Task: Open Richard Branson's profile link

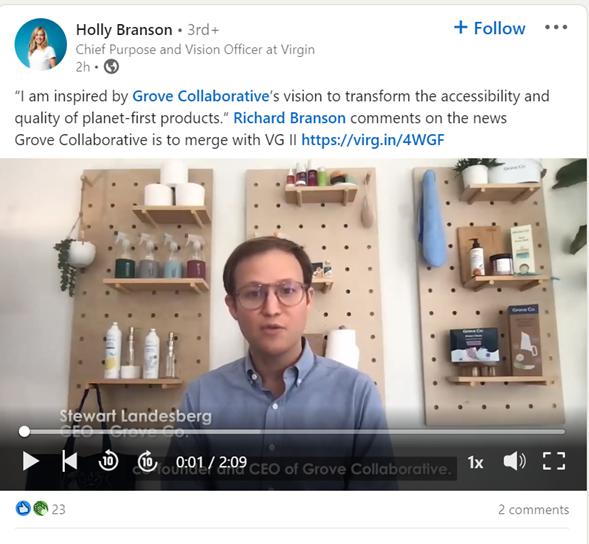Action: (289, 118)
